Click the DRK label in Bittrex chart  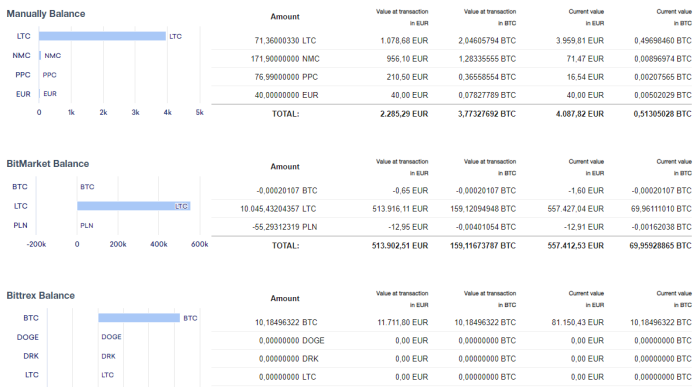point(108,356)
